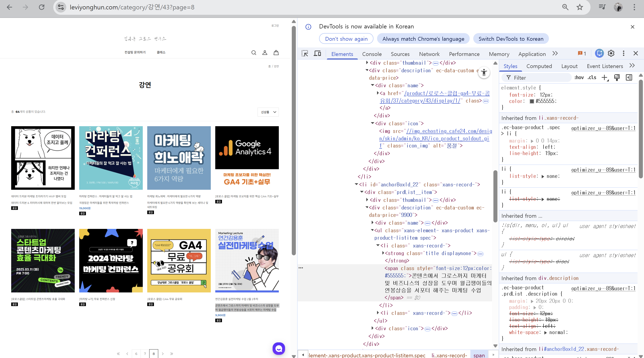Open DevTools settings gear
The width and height of the screenshot is (644, 358).
[611, 53]
